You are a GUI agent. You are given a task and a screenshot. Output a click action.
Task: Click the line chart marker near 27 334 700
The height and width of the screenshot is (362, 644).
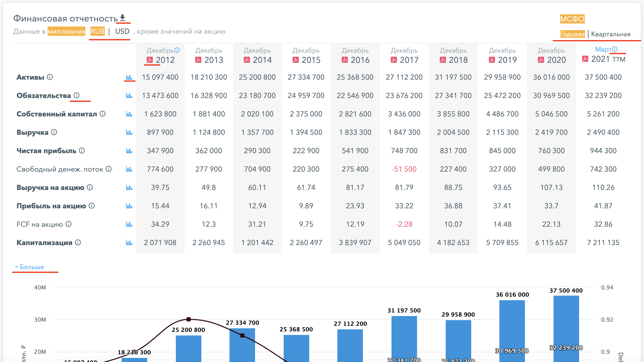tap(242, 335)
